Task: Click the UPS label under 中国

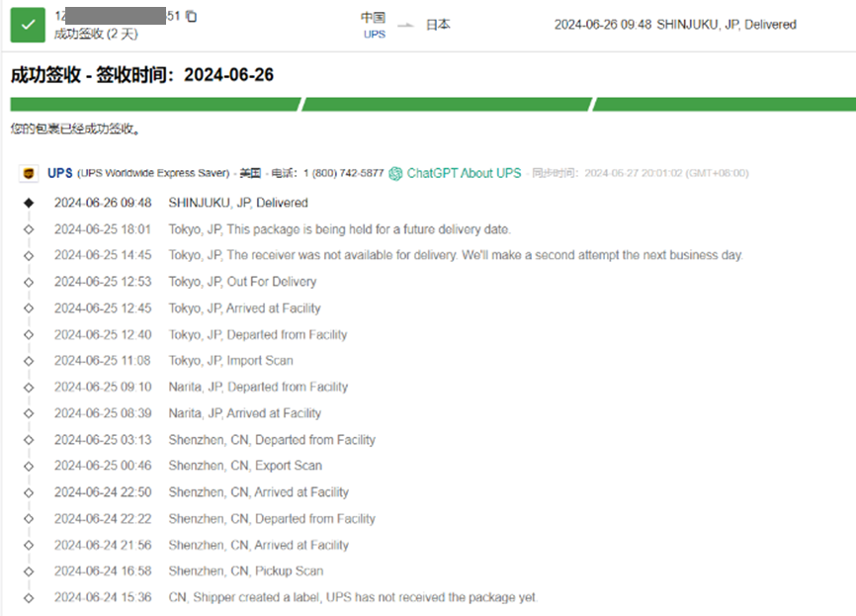Action: click(375, 35)
